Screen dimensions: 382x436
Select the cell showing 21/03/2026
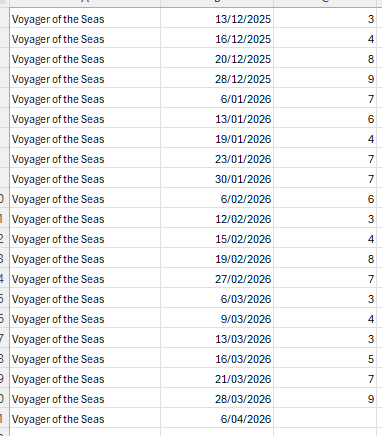[x=217, y=378]
